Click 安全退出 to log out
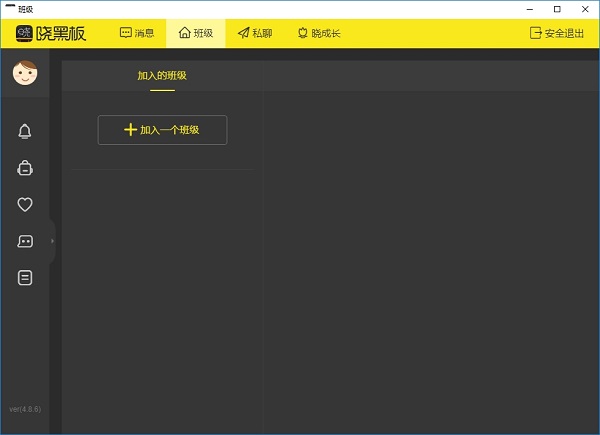Viewport: 600px width, 435px height. (x=557, y=33)
